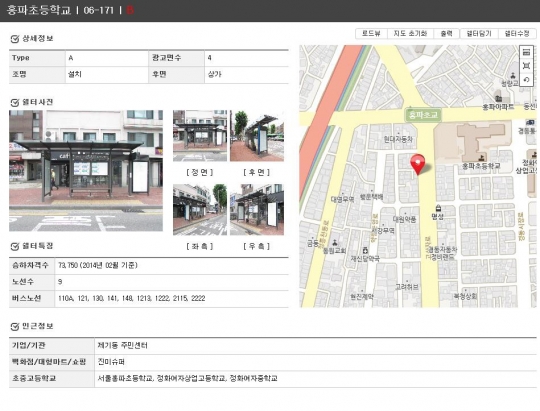Open the 우측 right side thumbnail
Image resolution: width=540 pixels, height=411 pixels.
click(x=257, y=209)
